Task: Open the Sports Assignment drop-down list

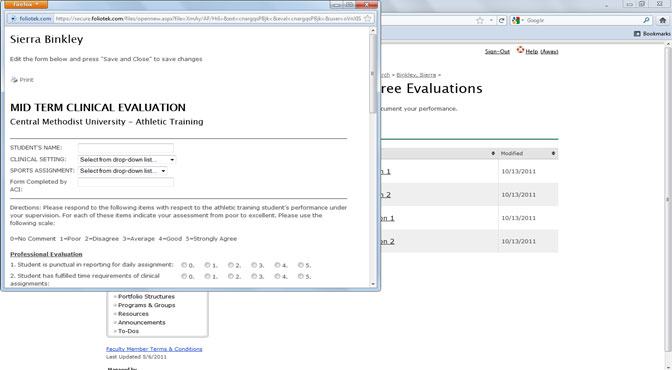Action: 123,171
